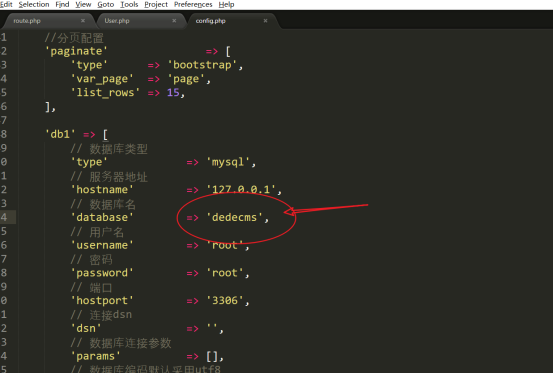Click the 'password' key

pos(102,273)
